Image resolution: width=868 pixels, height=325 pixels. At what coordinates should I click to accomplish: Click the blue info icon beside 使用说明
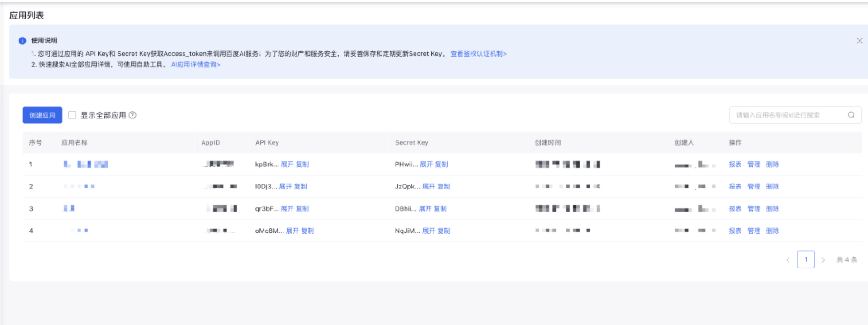click(x=22, y=41)
